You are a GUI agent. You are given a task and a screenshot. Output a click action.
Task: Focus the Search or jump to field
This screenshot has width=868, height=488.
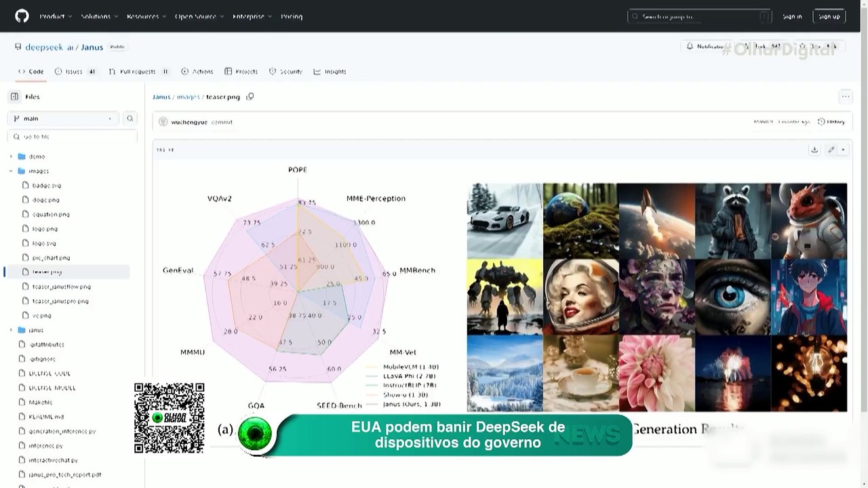[x=700, y=16]
